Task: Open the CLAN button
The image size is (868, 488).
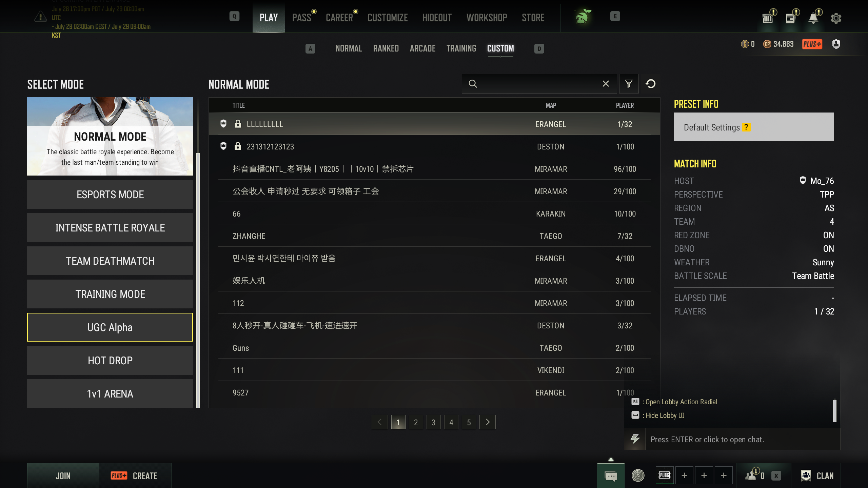Action: (817, 476)
